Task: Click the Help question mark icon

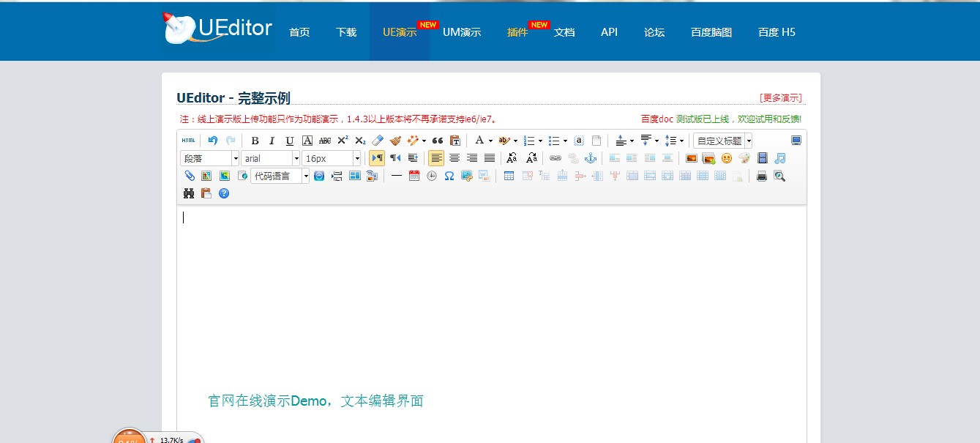Action: pyautogui.click(x=223, y=193)
